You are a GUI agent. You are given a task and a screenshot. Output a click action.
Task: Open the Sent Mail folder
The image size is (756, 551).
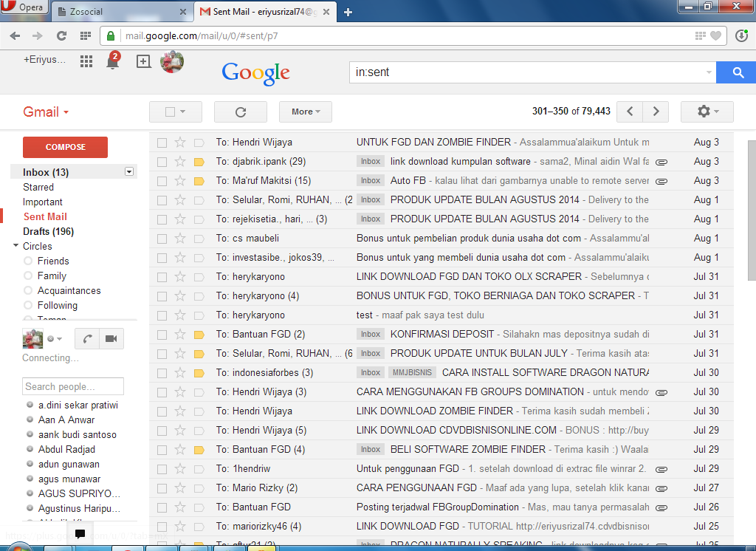(45, 216)
